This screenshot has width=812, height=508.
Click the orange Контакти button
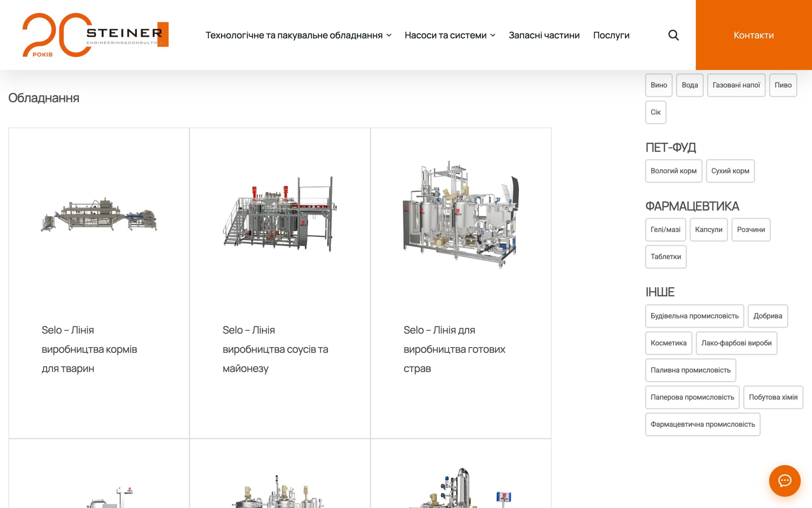[754, 35]
